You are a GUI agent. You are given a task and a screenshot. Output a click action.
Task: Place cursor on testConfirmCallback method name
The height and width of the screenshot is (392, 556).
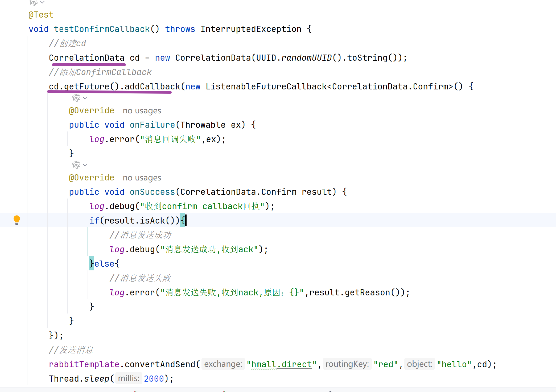102,29
